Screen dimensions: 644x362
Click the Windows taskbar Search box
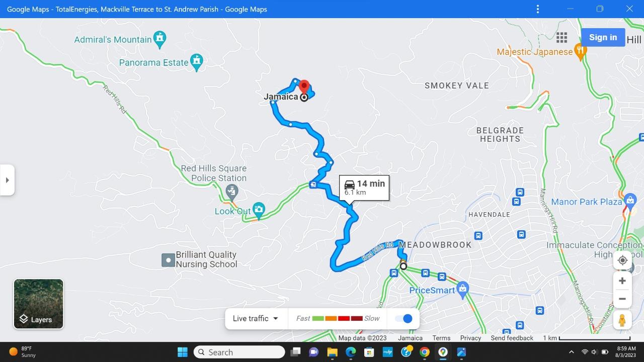coord(239,352)
